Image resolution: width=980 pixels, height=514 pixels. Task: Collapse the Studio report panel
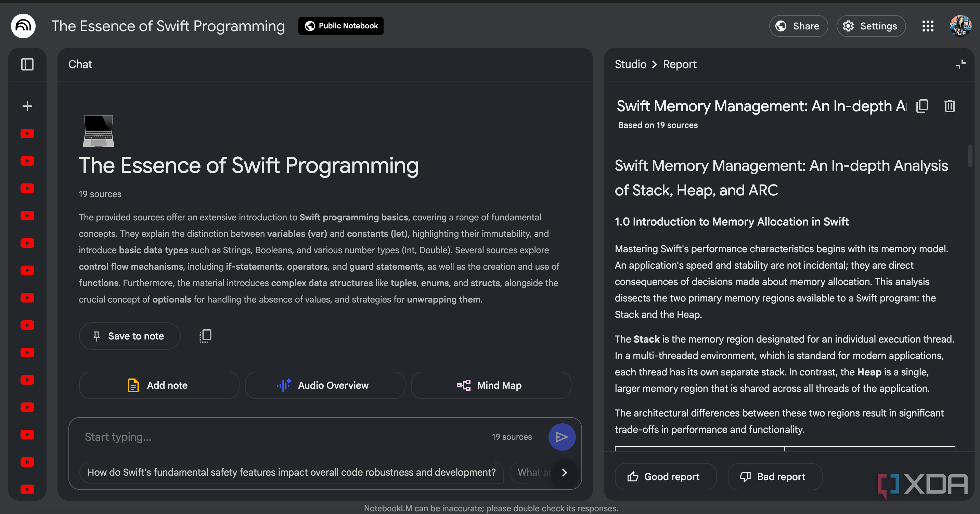coord(960,64)
